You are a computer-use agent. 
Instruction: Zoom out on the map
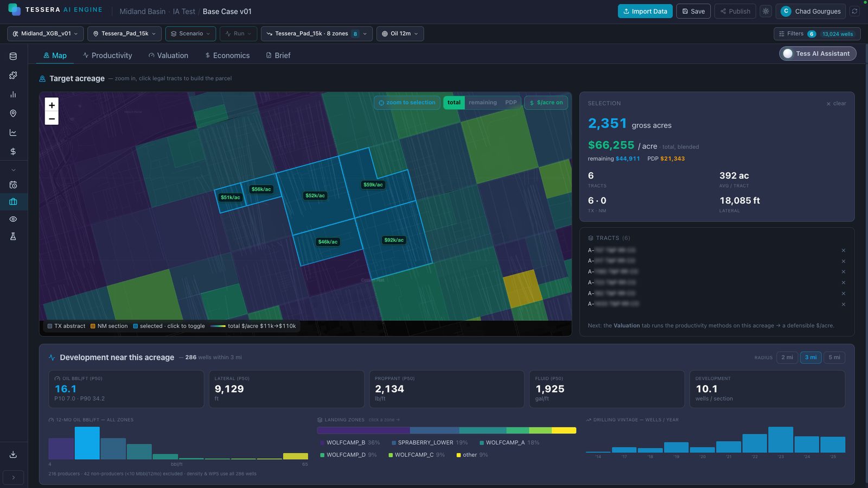point(52,118)
